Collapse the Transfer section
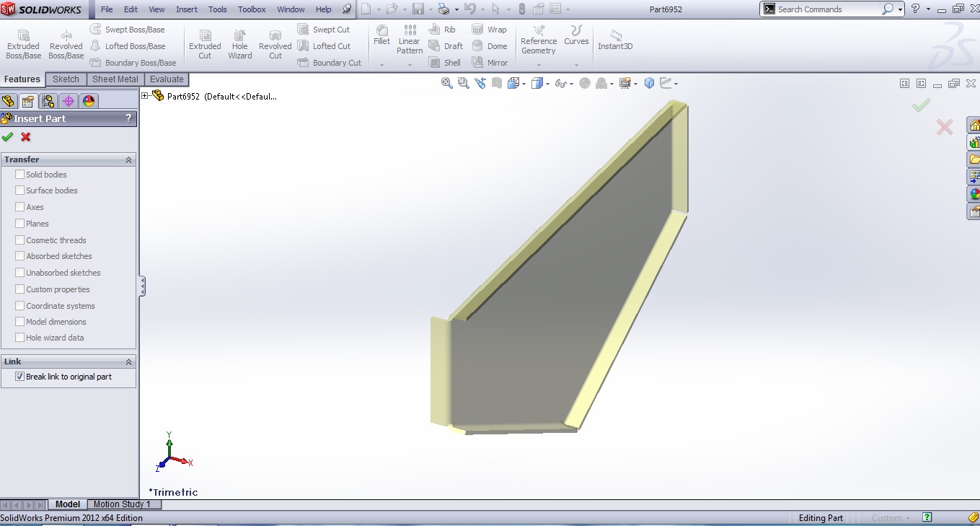This screenshot has width=980, height=526. (x=128, y=159)
